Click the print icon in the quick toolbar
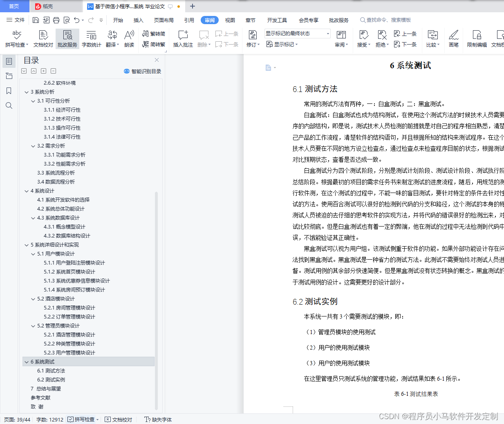Screen dimensions: 504x424 click(x=56, y=20)
